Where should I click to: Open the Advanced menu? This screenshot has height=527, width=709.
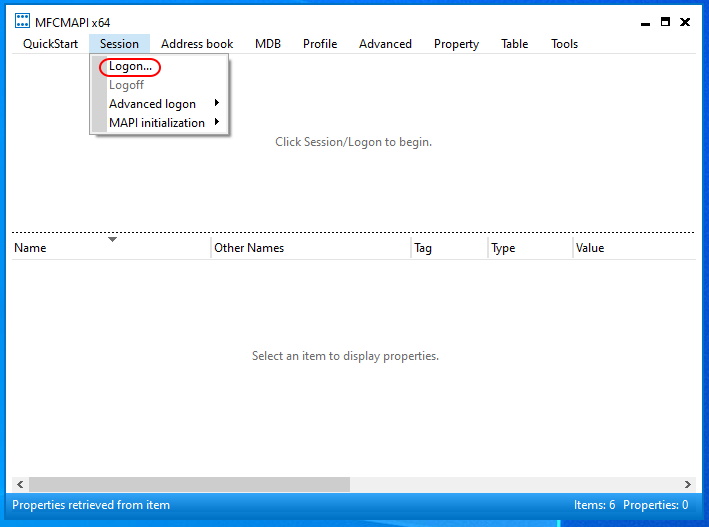pos(385,44)
